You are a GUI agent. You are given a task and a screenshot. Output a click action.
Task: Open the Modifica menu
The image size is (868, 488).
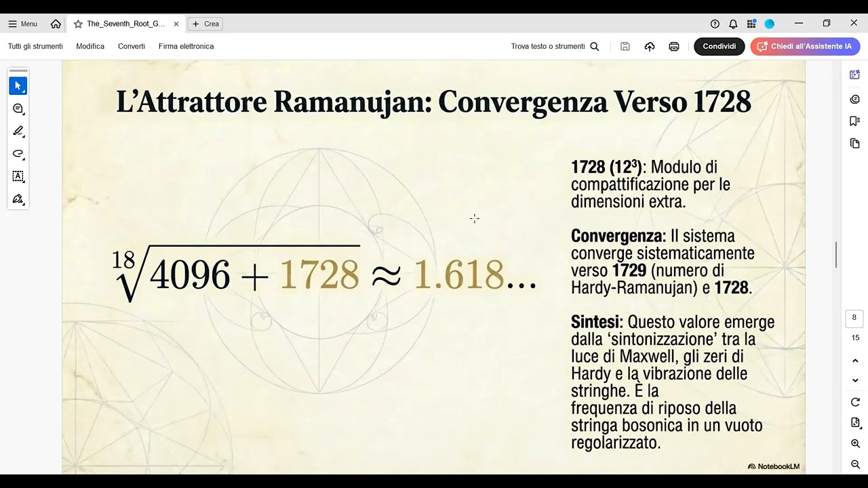click(x=90, y=46)
